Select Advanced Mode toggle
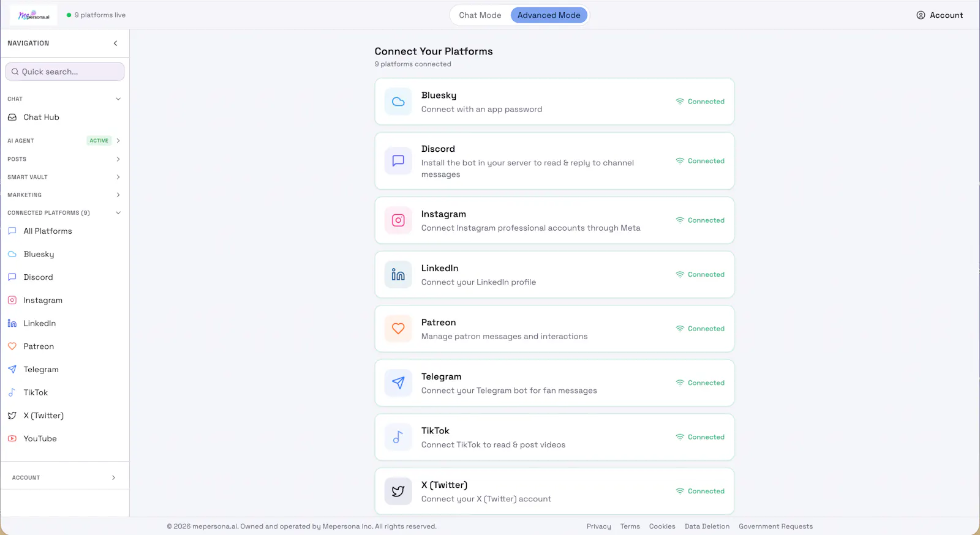The height and width of the screenshot is (535, 980). coord(549,15)
